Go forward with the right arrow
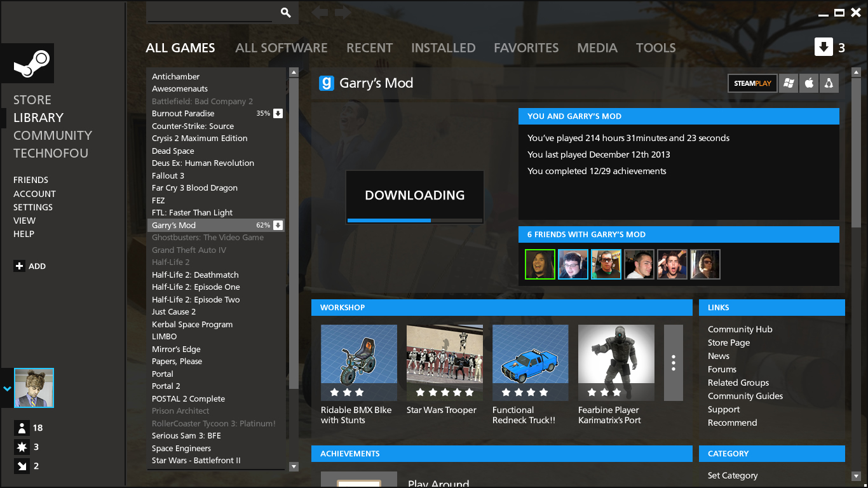The width and height of the screenshot is (868, 488). tap(343, 13)
